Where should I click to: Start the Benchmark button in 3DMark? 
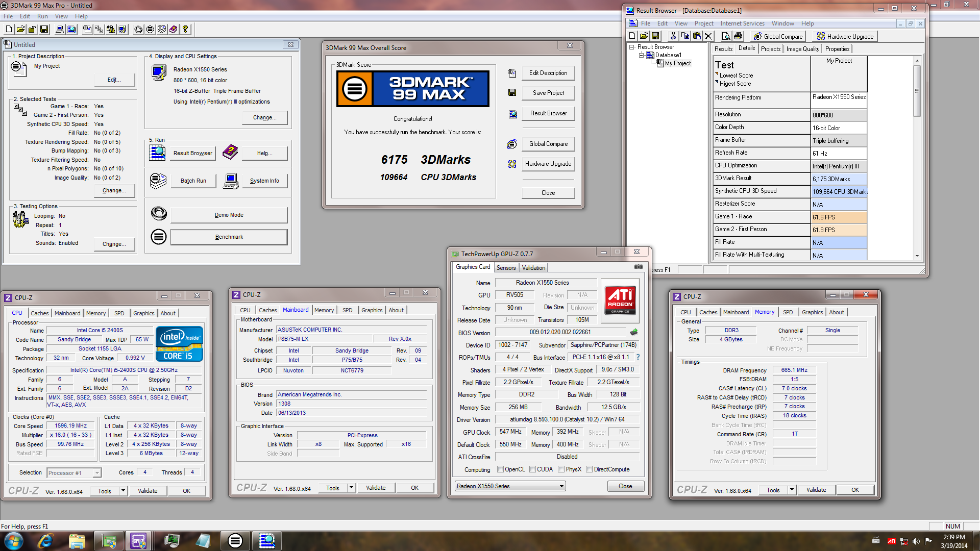(229, 237)
